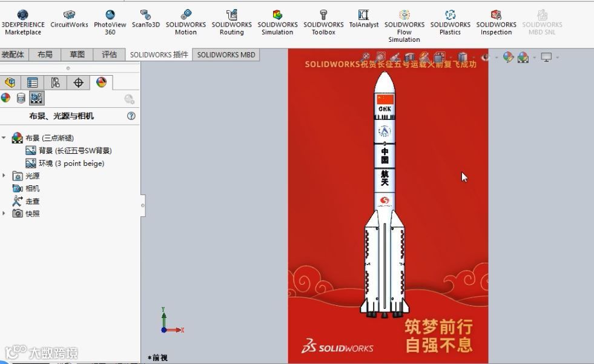Open SOLIDWORKS Toolbox add-in
This screenshot has height=364, width=594.
click(323, 22)
